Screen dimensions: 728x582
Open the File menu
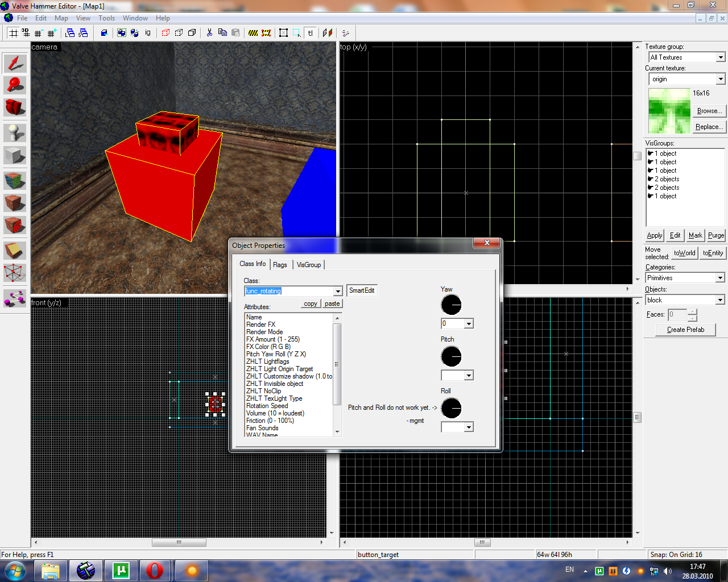(22, 18)
